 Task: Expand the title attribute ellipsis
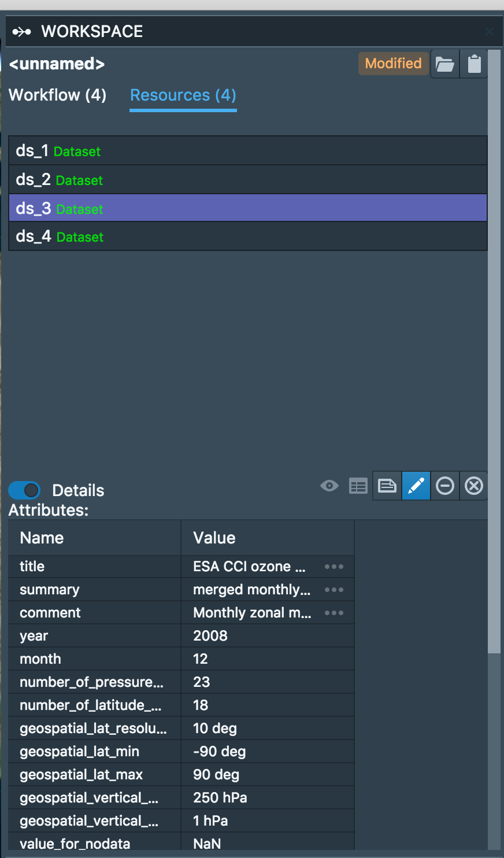[x=333, y=566]
